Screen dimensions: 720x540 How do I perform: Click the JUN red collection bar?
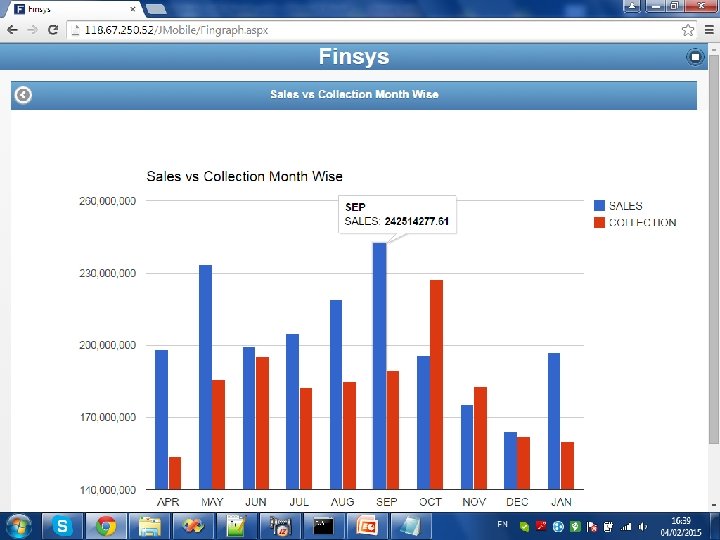point(262,423)
